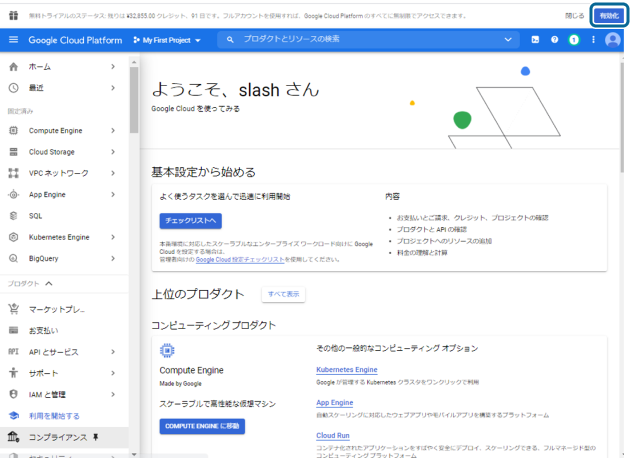This screenshot has width=630, height=458.
Task: Launch Cloud Shell from the top bar
Action: coord(535,40)
